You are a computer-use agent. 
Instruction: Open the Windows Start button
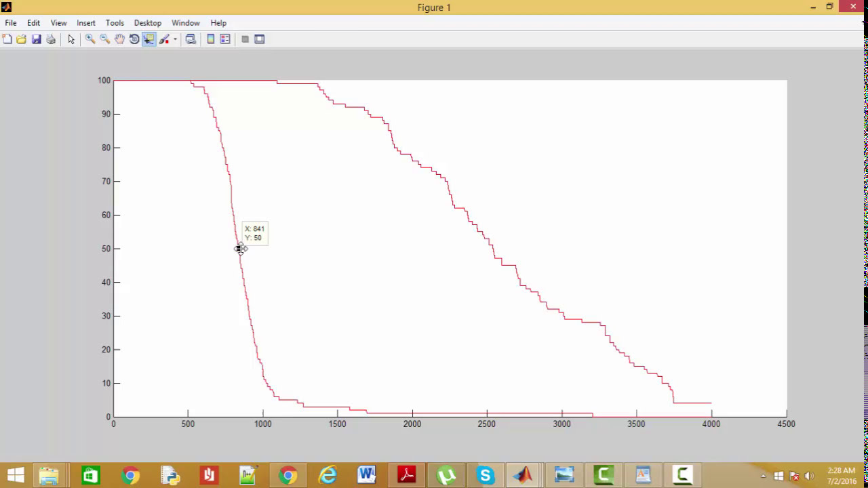pos(16,475)
